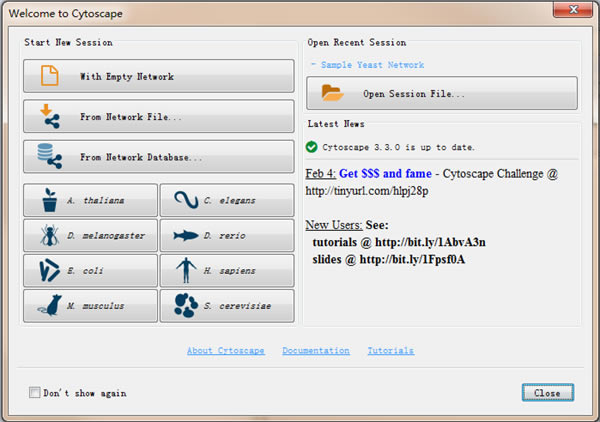
Task: Select the D. melanogaster fly icon
Action: (x=48, y=235)
